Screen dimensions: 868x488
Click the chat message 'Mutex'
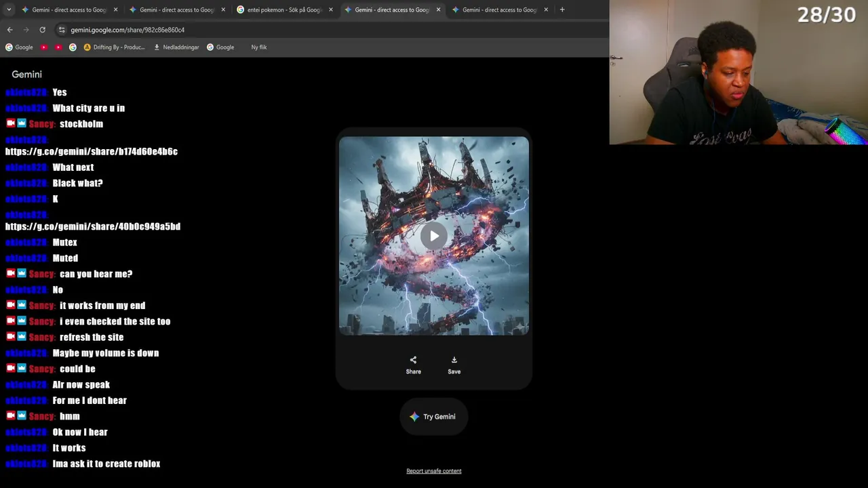coord(65,242)
